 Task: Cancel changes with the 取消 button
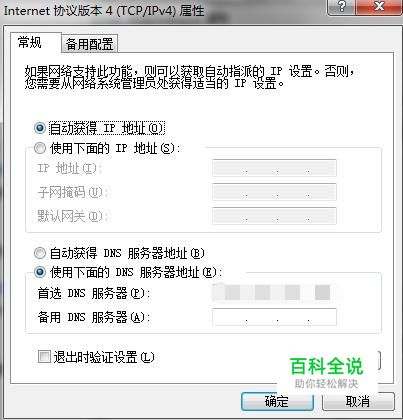pos(358,401)
